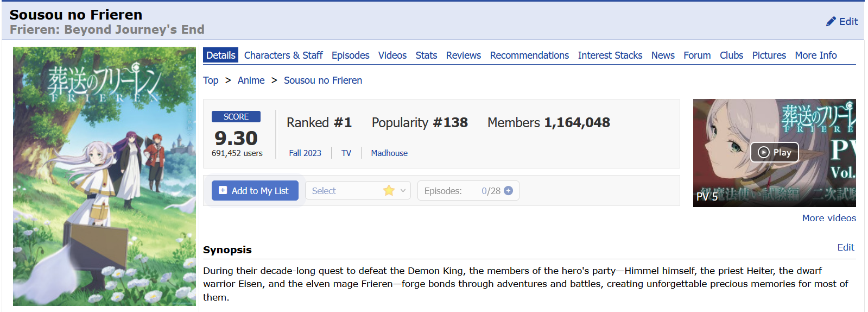Click the plus icon to increment episodes
Viewport: 868px width, 312px height.
click(509, 191)
